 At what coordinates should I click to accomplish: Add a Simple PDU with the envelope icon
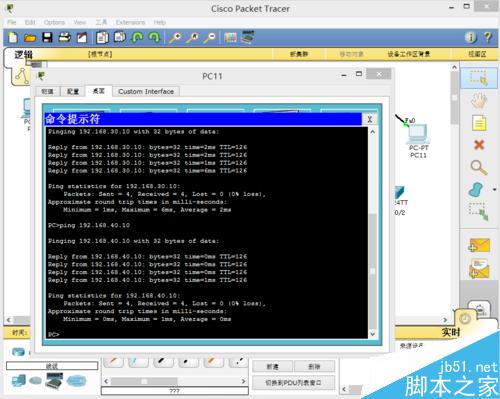coord(479,246)
